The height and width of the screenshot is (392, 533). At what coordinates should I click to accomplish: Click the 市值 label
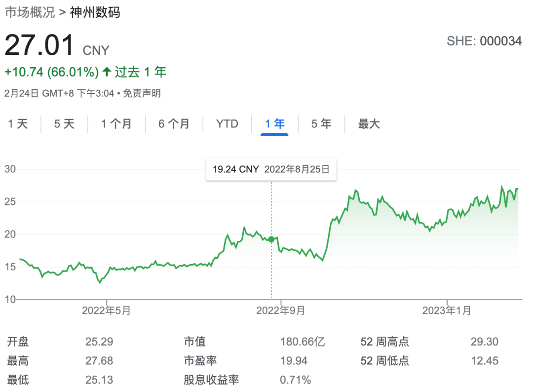click(x=195, y=342)
